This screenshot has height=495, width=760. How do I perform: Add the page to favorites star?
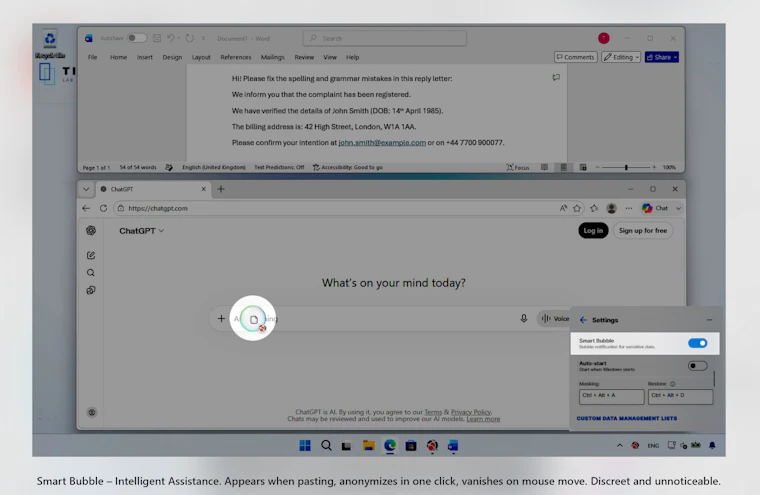tap(577, 208)
